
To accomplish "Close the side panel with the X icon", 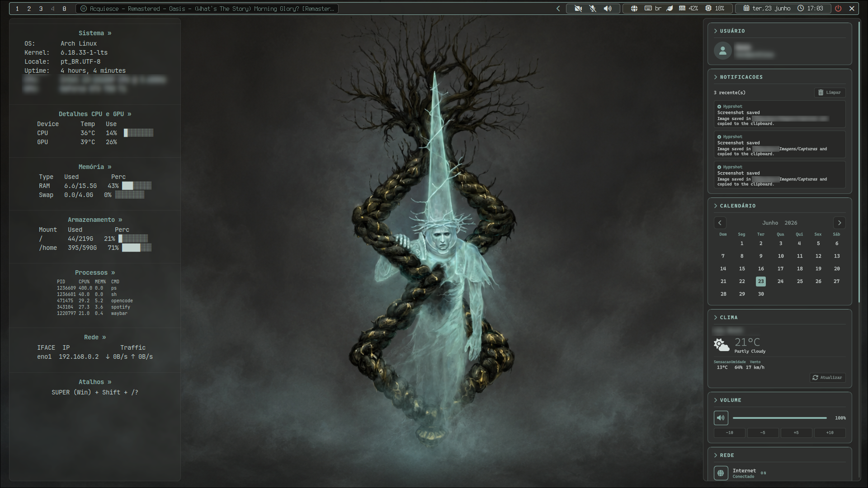I will (x=852, y=9).
